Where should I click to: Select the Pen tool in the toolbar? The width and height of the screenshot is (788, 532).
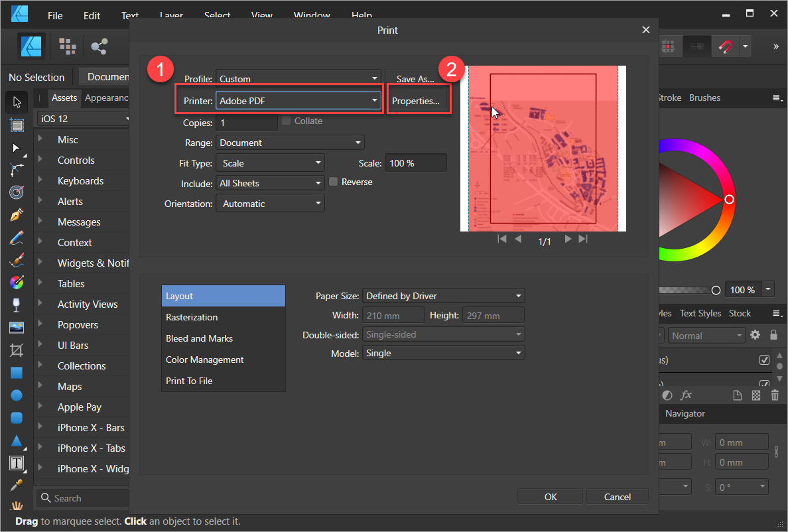point(17,215)
